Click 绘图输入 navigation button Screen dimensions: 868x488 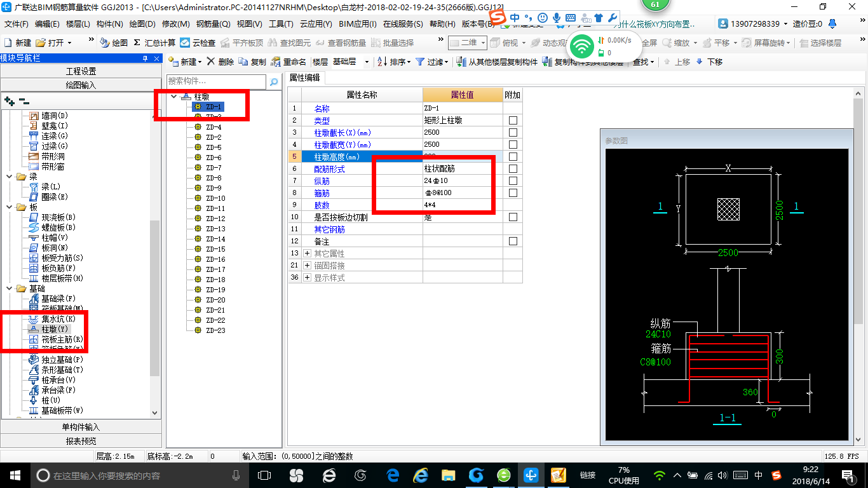81,85
